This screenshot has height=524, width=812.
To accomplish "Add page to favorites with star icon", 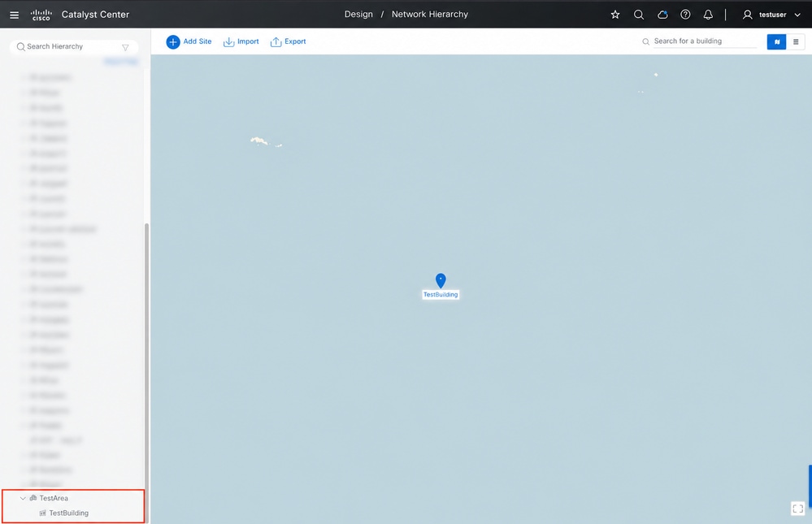I will (x=615, y=15).
